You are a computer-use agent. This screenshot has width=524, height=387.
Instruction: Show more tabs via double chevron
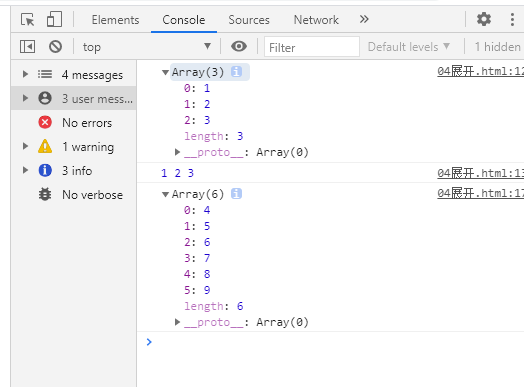tap(364, 19)
